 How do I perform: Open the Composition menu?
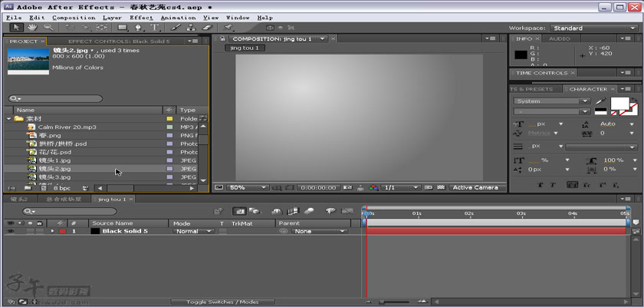(74, 18)
